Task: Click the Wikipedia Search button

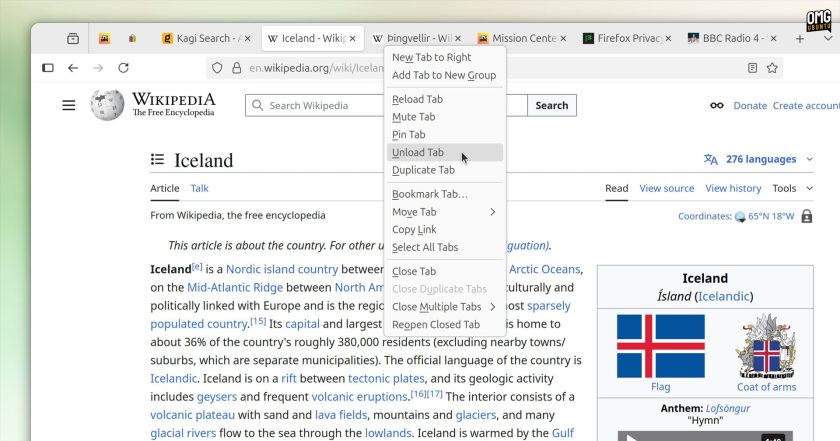Action: pos(552,106)
